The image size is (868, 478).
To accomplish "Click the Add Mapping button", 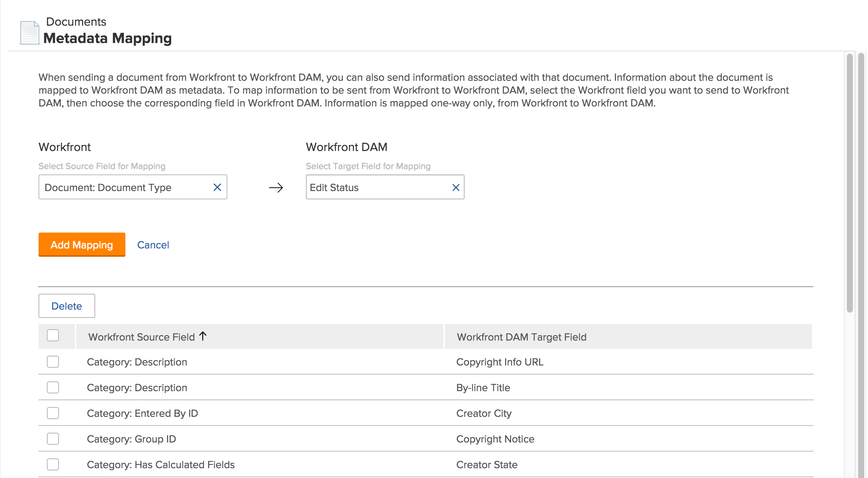I will click(82, 245).
